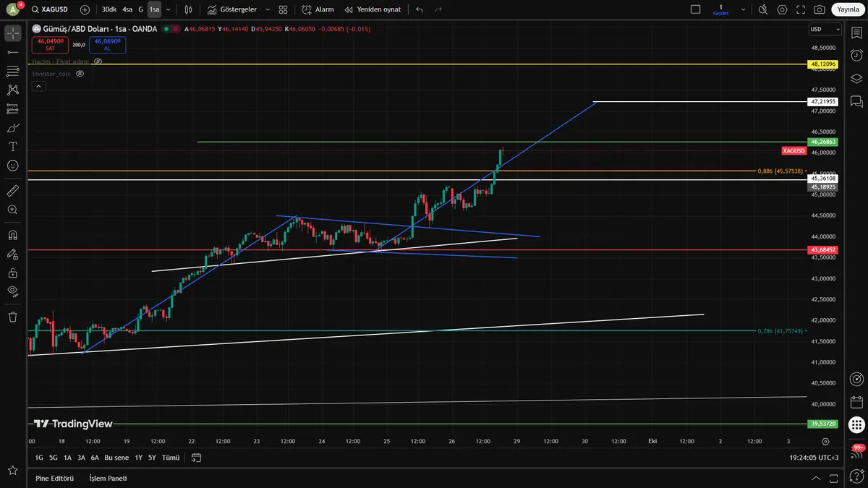Change the candlestick chart type
Screen dimensions: 868x488
coord(189,9)
